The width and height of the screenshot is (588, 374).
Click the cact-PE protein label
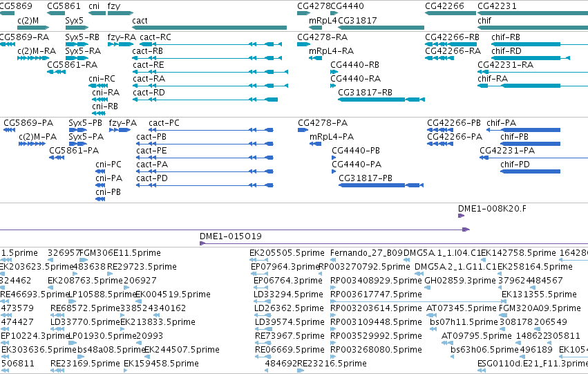pos(151,151)
